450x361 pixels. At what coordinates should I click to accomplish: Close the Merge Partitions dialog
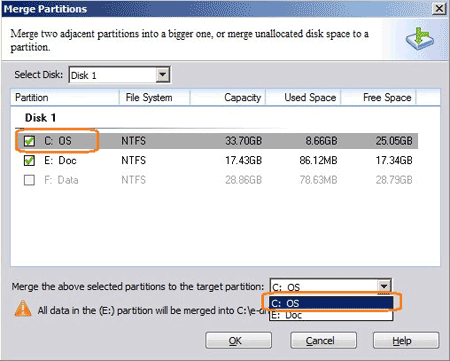(439, 8)
